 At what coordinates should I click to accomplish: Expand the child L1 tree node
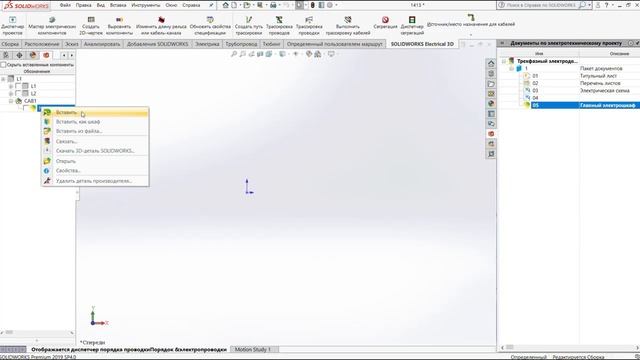pyautogui.click(x=11, y=86)
